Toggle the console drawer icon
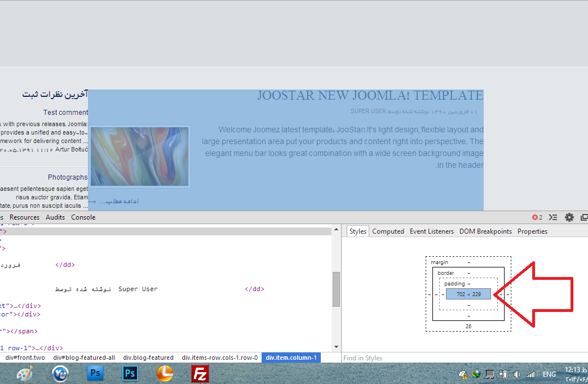Viewport: 588px width, 384px height. (x=552, y=217)
